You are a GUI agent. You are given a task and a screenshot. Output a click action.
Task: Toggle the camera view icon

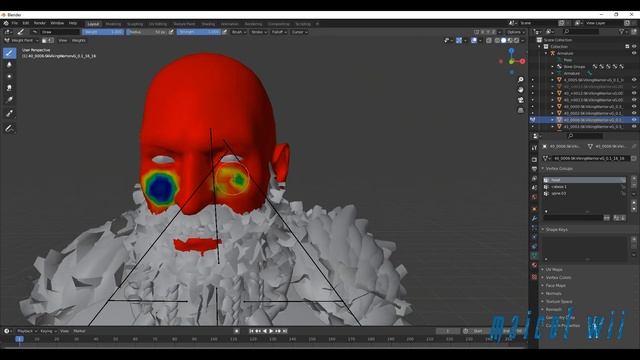(521, 100)
